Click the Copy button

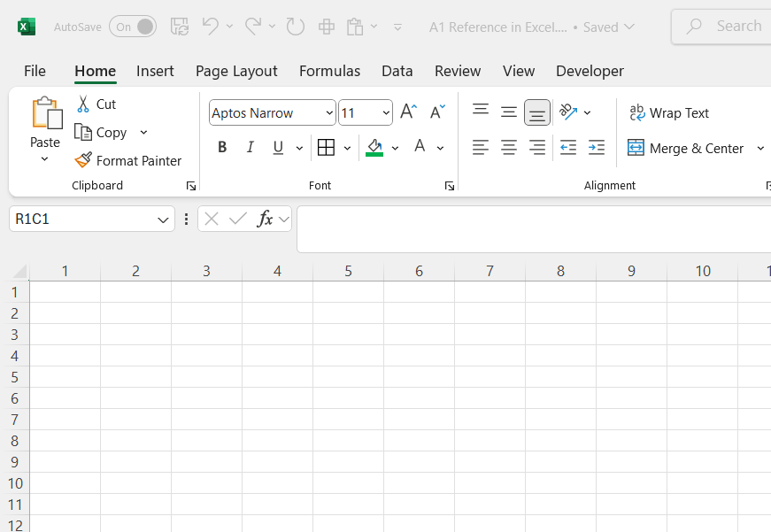[101, 132]
